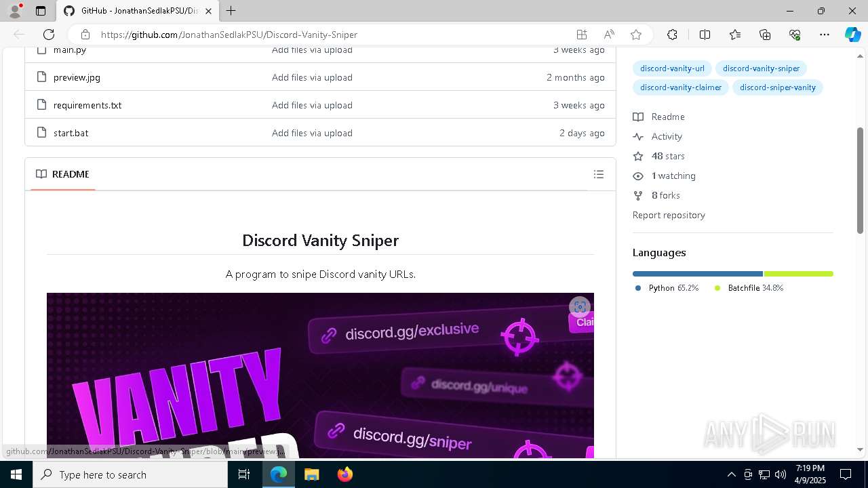View the 8 forks list
The image size is (868, 488).
click(656, 195)
